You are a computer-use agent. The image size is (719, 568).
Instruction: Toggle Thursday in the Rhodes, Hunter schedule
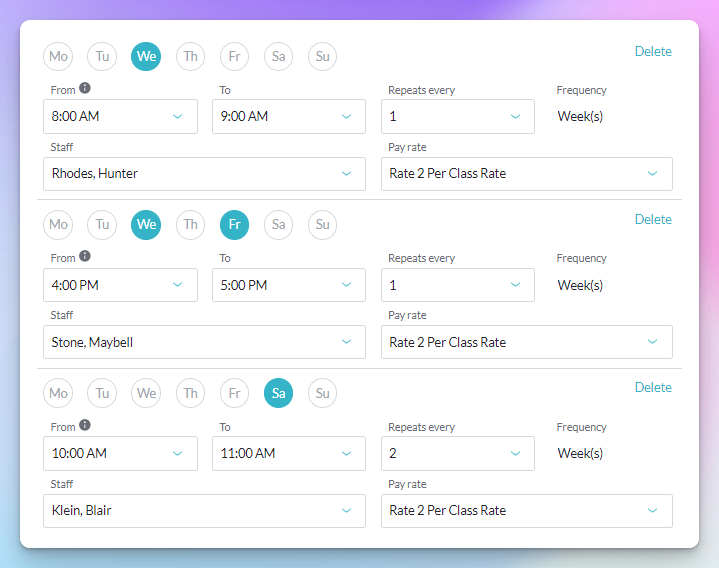point(190,56)
